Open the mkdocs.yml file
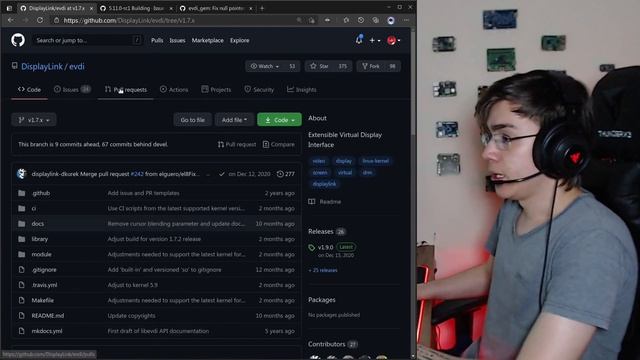 point(47,331)
